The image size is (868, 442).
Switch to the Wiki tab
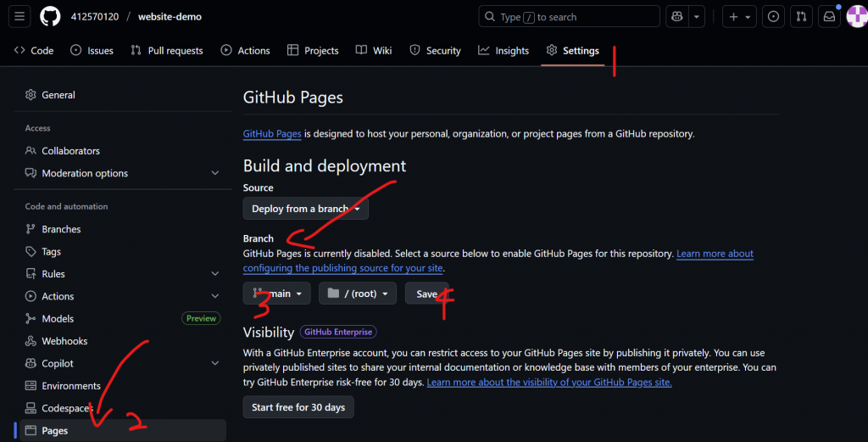374,50
